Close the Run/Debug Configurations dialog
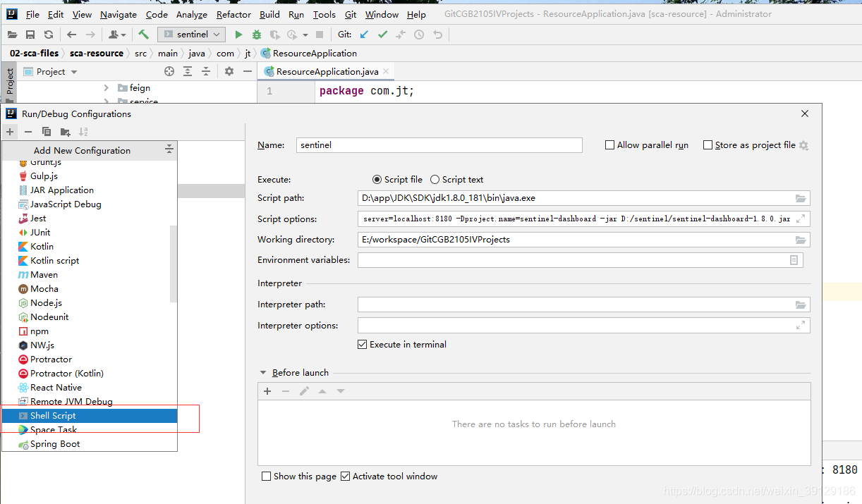Viewport: 862px width, 504px height. coord(806,113)
